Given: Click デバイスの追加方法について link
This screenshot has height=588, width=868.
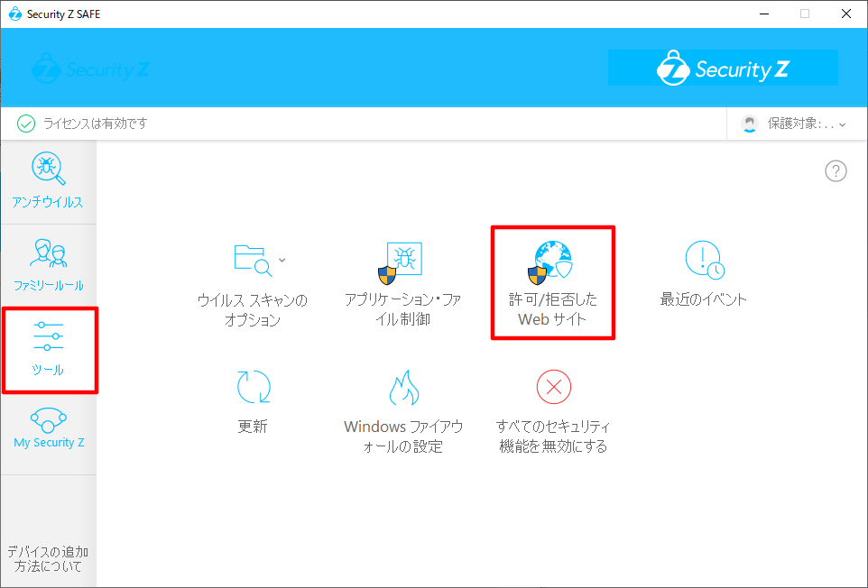Looking at the screenshot, I should (x=48, y=558).
